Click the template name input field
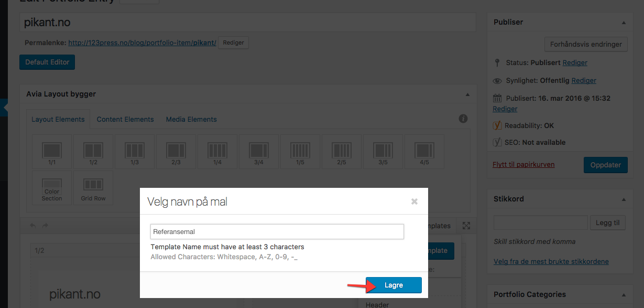Screen dimensions: 644x308 pos(277,231)
